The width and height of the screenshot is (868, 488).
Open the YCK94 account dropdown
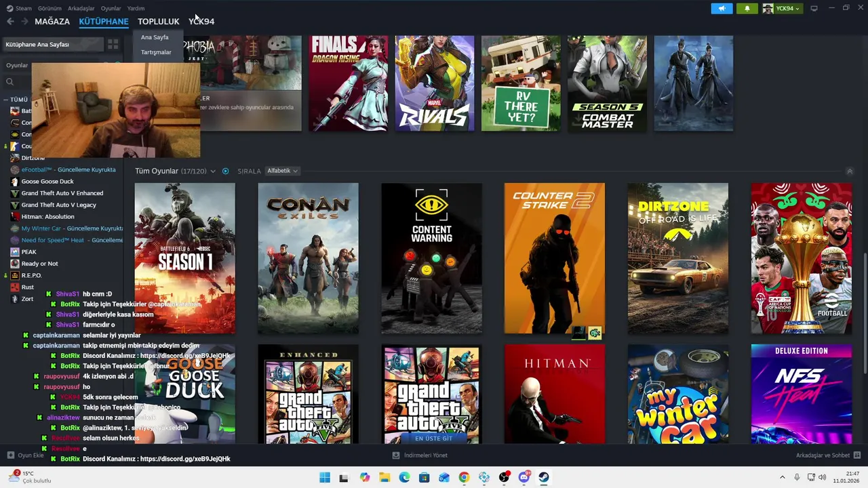[x=782, y=8]
